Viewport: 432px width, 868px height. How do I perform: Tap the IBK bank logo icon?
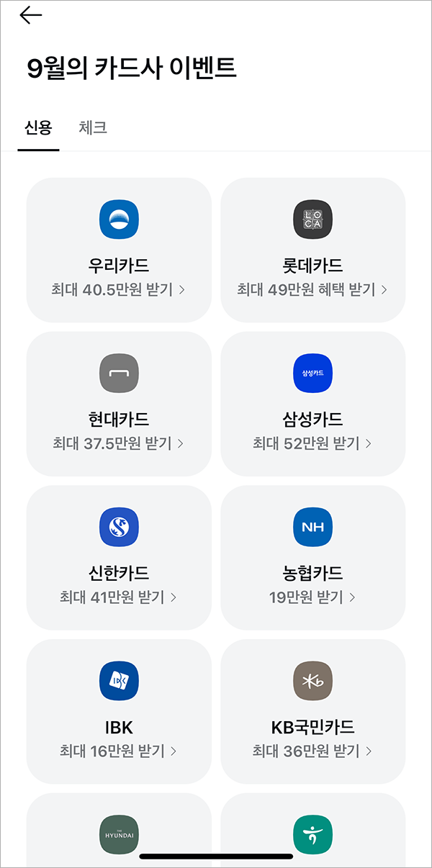tap(119, 680)
